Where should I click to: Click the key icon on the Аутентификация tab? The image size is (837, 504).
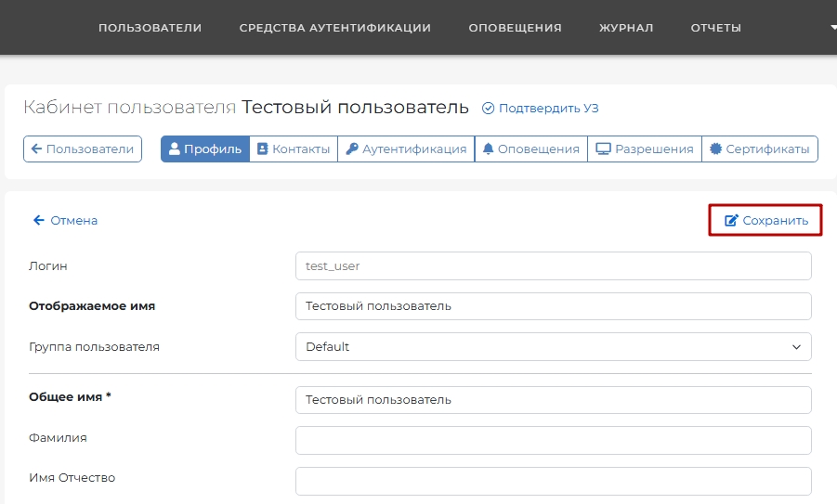pyautogui.click(x=352, y=149)
